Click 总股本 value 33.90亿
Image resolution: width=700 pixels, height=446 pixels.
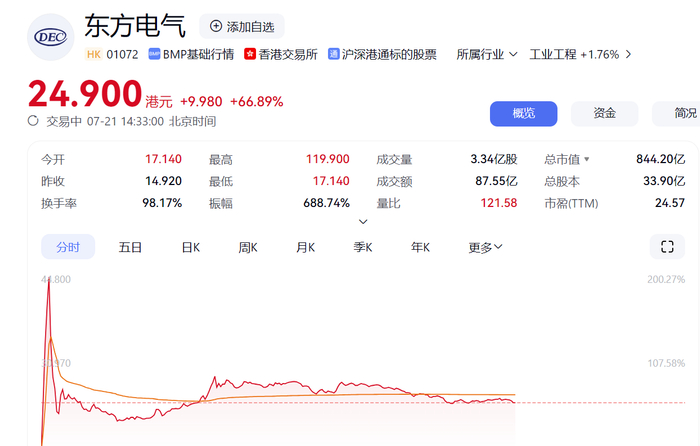pyautogui.click(x=664, y=181)
